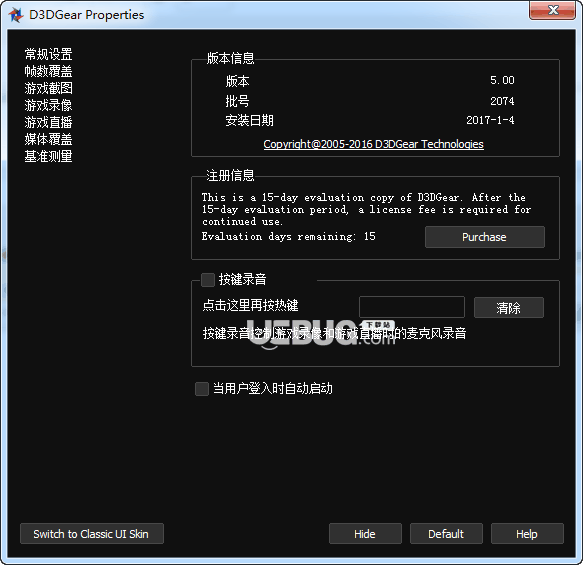Click the D3DGear app icon in title bar
Image resolution: width=583 pixels, height=565 pixels.
[16, 15]
